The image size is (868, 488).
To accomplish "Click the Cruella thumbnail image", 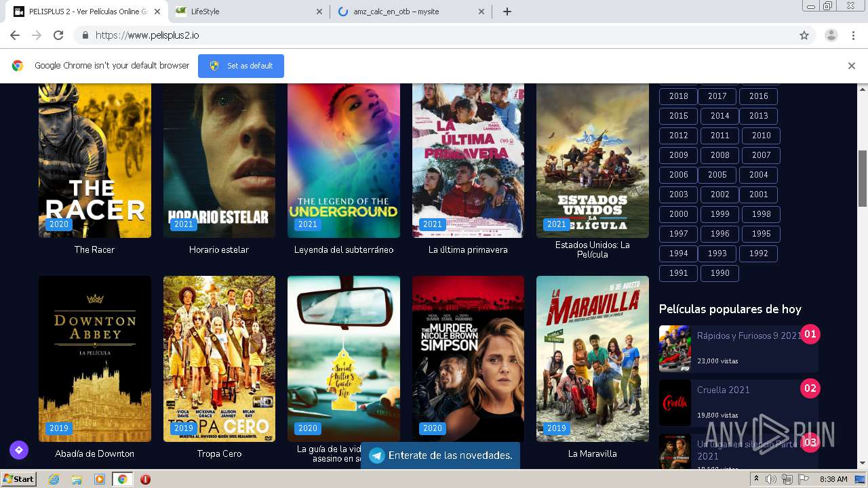I will [x=675, y=403].
